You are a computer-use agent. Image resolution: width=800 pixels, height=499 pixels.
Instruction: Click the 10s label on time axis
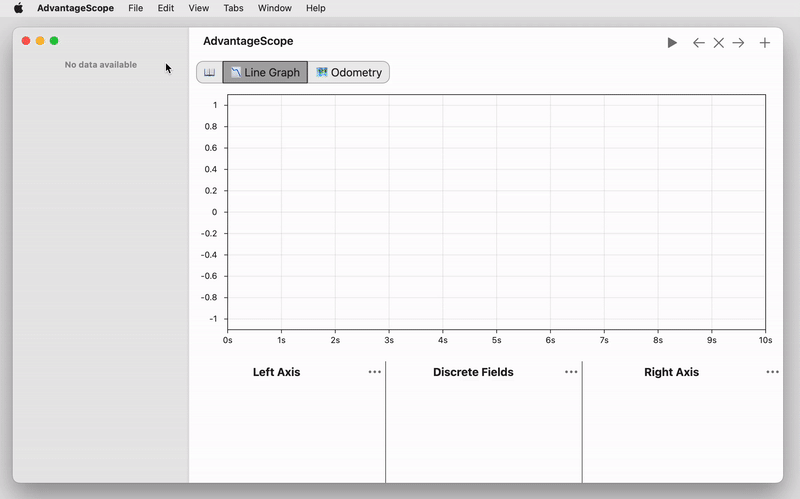click(x=765, y=340)
